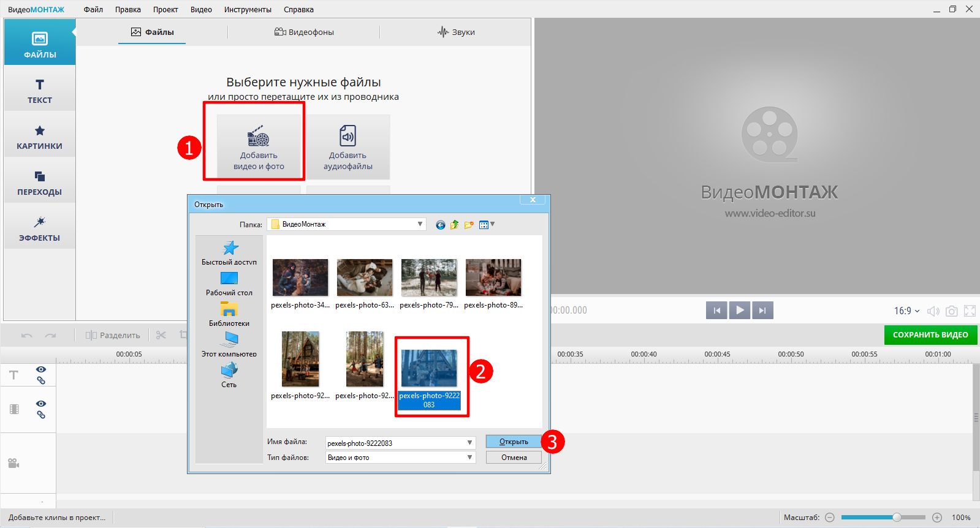Expand the 16:9 aspect ratio dropdown
This screenshot has height=528, width=980.
[907, 311]
